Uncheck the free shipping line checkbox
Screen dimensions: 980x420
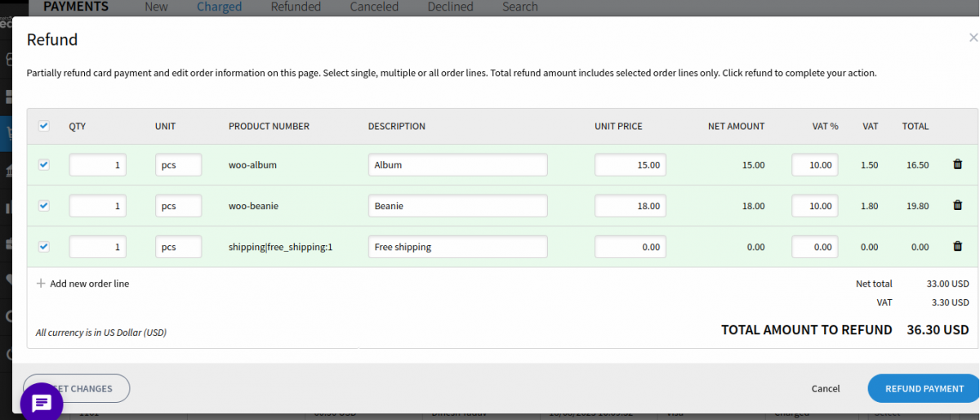44,246
